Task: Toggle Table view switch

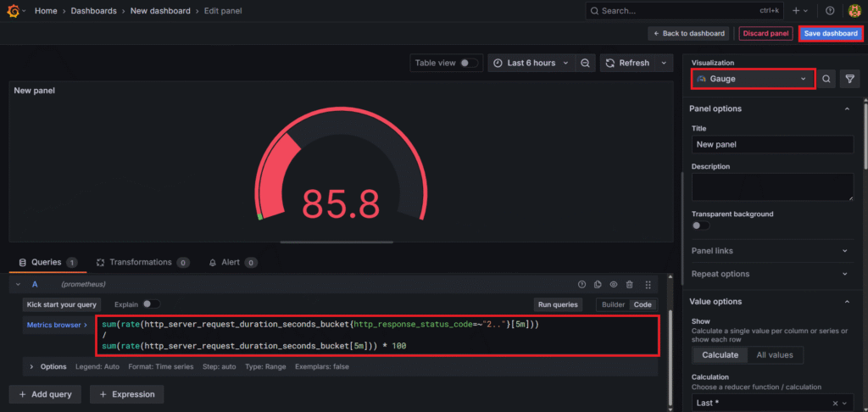Action: [x=469, y=63]
